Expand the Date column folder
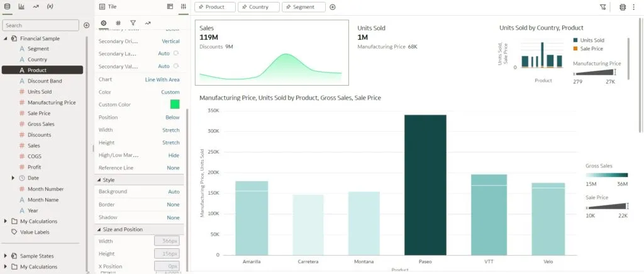Image resolution: width=644 pixels, height=274 pixels. pos(13,178)
